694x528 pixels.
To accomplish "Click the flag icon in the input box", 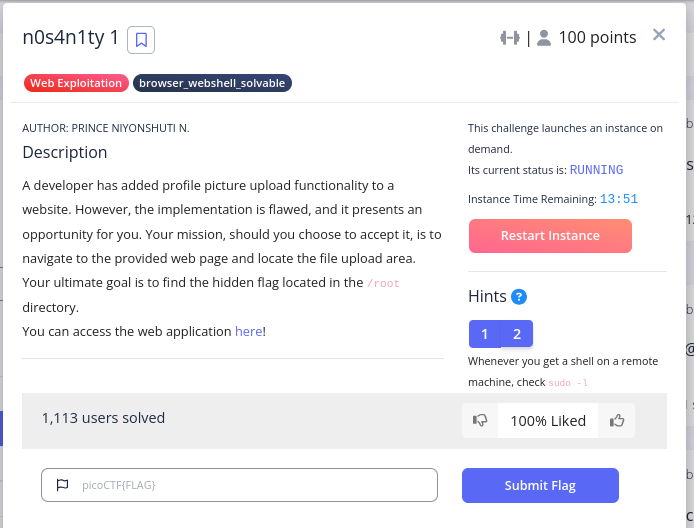I will (x=62, y=485).
